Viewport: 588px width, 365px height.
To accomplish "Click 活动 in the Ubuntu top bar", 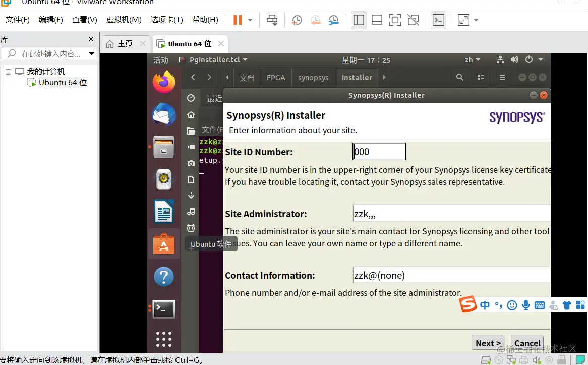I will point(160,60).
